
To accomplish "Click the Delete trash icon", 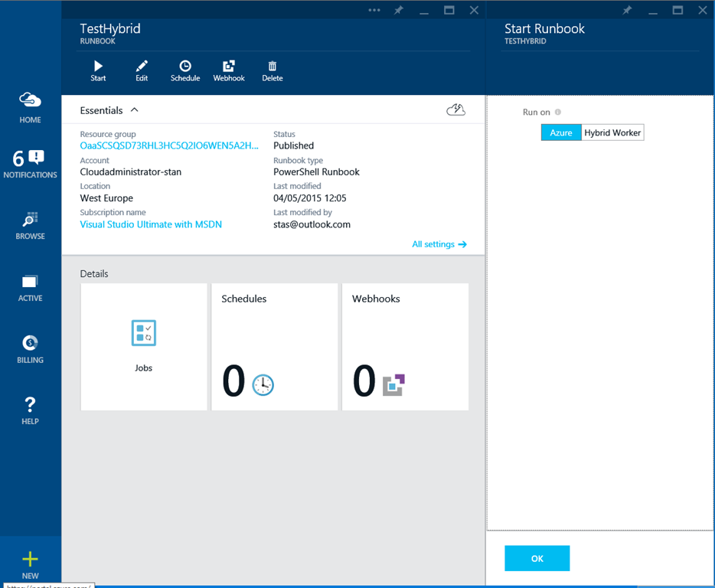I will 273,67.
